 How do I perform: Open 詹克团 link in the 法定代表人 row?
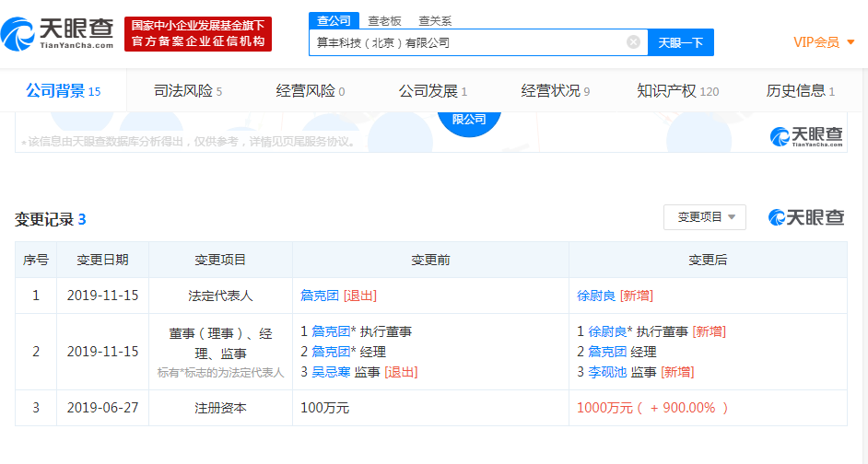320,296
